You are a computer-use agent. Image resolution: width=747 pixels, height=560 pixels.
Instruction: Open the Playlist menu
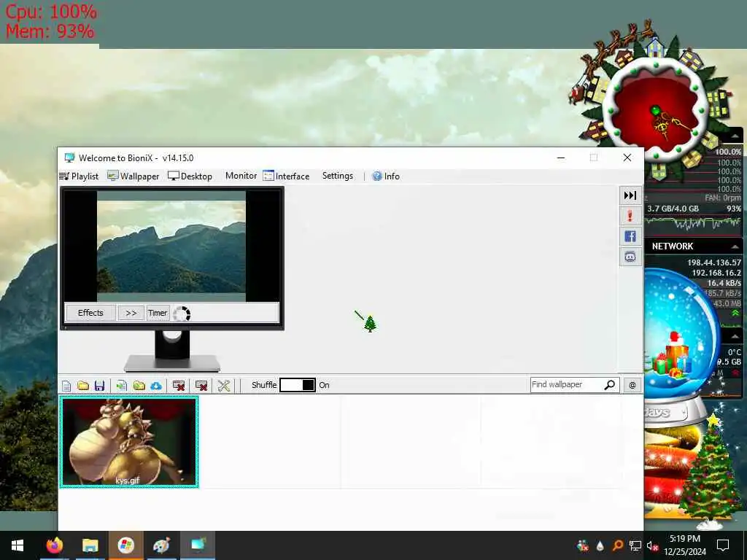[x=79, y=176]
